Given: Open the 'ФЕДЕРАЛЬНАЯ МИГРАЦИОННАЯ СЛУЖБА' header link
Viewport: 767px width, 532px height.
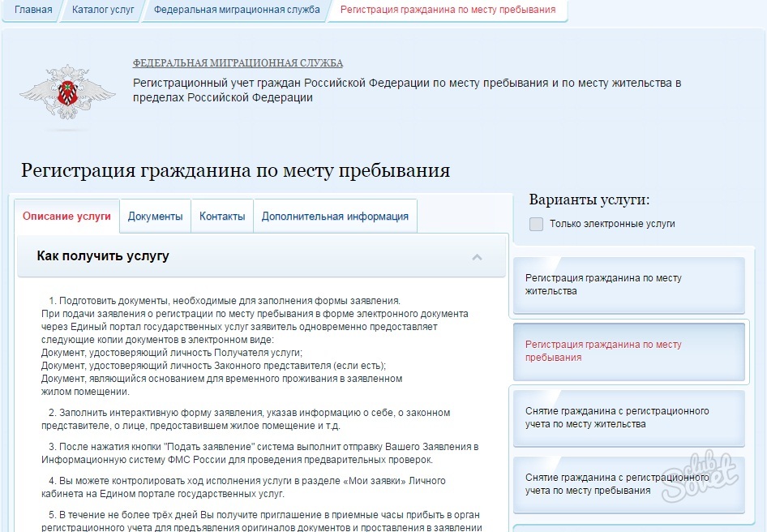Looking at the screenshot, I should (238, 63).
